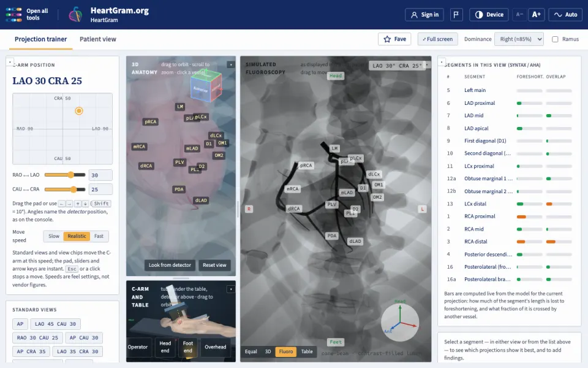Viewport: 588px width, 368px height.
Task: Decrease font size with A− button
Action: 519,15
